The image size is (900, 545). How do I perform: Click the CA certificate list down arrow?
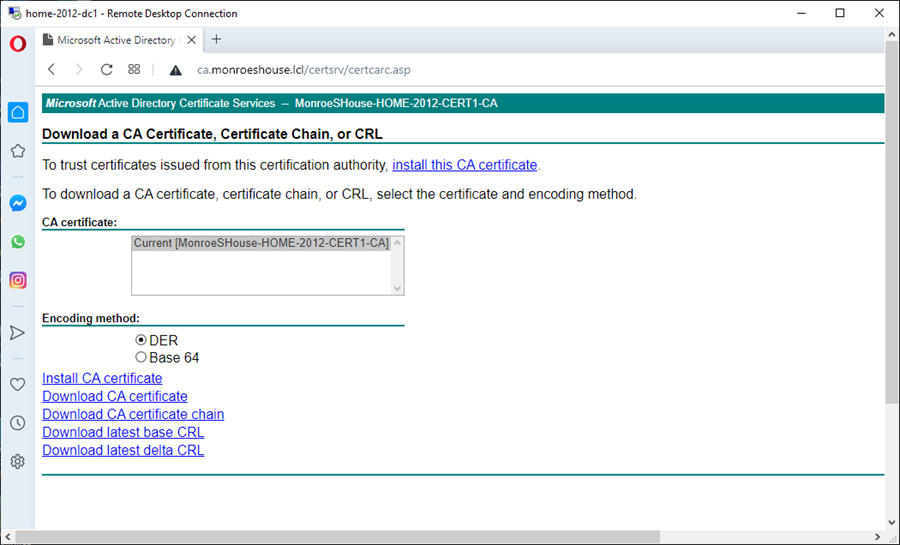pos(397,289)
